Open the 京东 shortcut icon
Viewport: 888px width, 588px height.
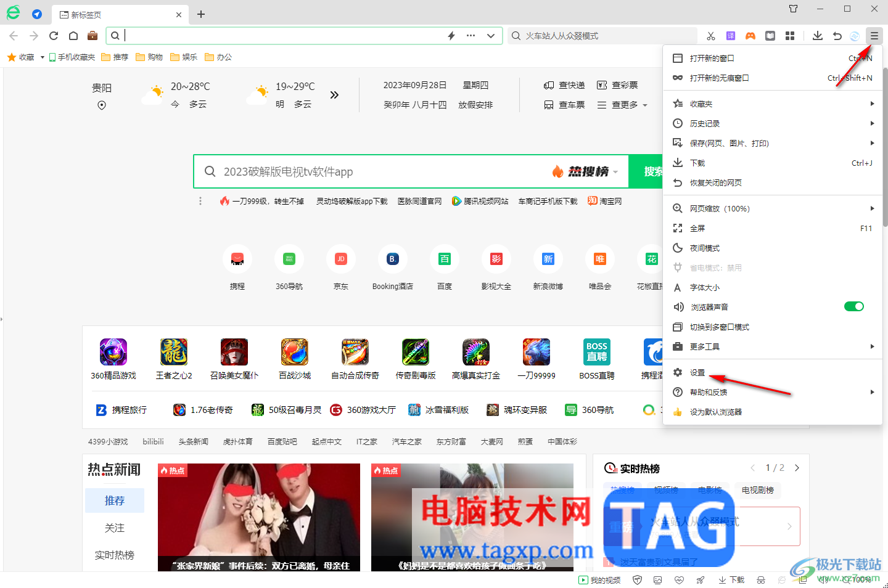pos(341,259)
